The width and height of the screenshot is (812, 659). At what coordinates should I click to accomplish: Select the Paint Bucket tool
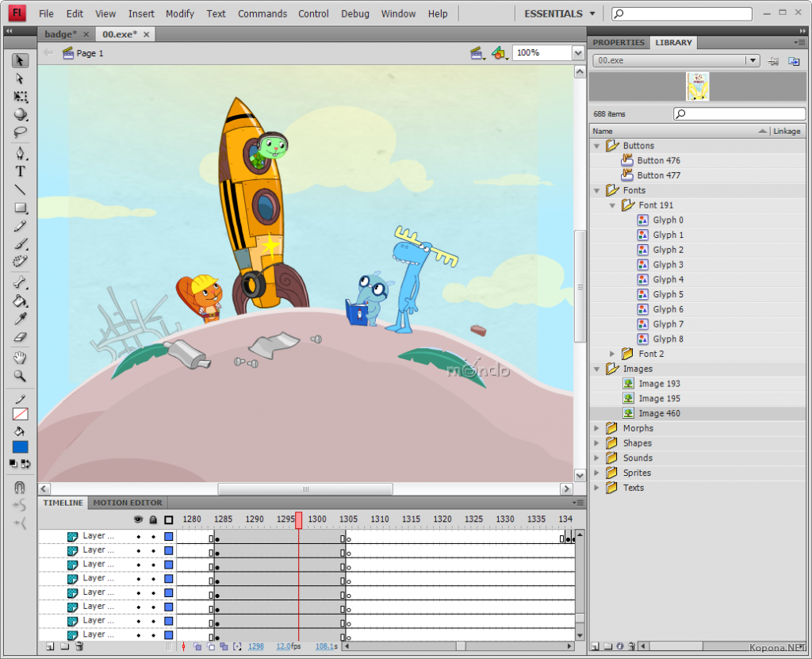pos(21,301)
